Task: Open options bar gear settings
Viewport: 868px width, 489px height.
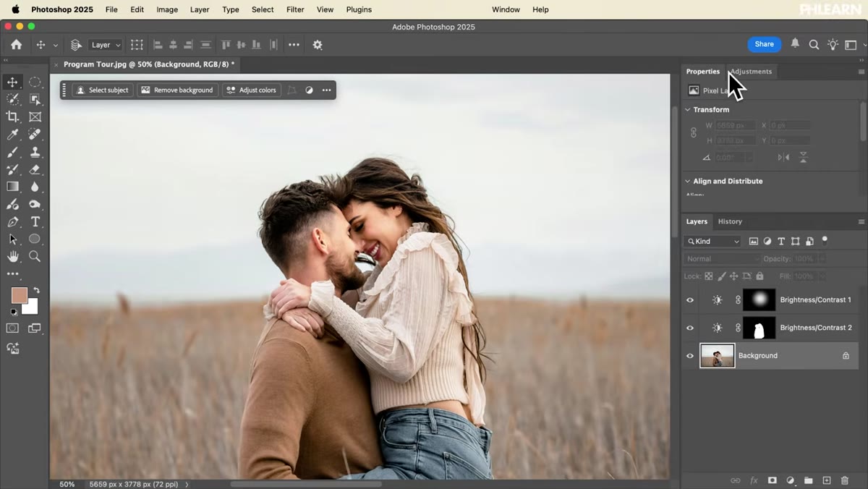Action: coord(318,45)
